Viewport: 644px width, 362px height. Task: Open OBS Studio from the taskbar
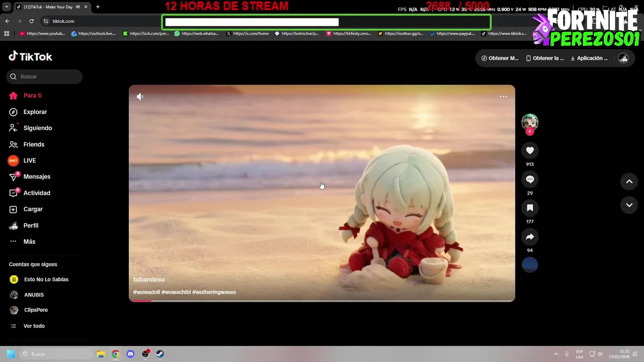(145, 354)
